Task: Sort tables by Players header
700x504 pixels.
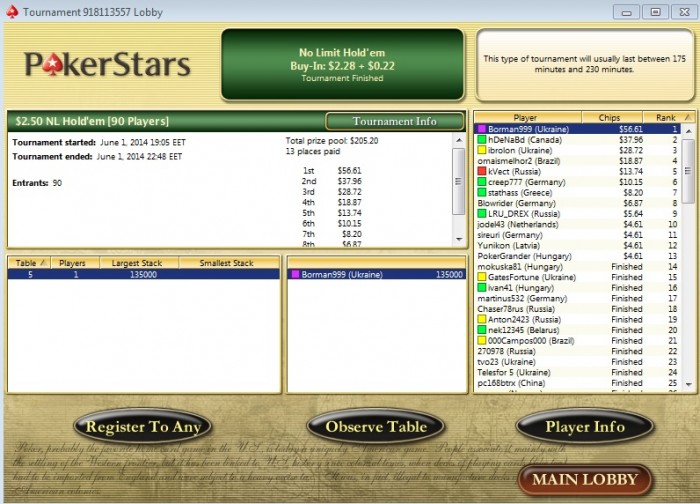Action: point(75,263)
